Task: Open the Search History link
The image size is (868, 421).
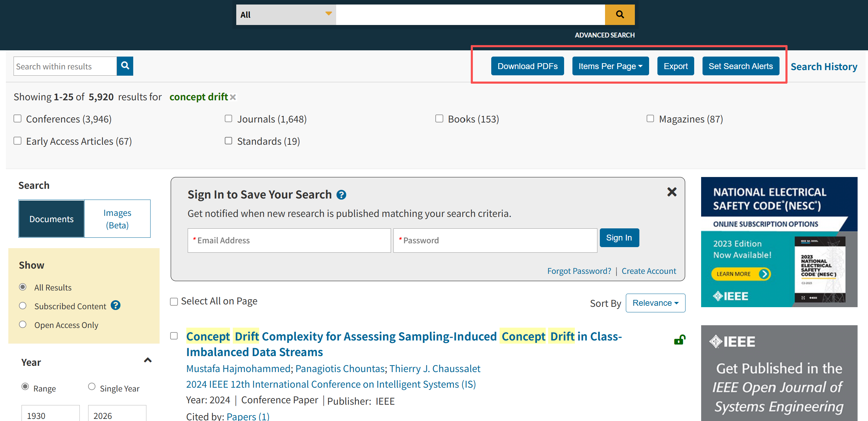Action: coord(824,67)
